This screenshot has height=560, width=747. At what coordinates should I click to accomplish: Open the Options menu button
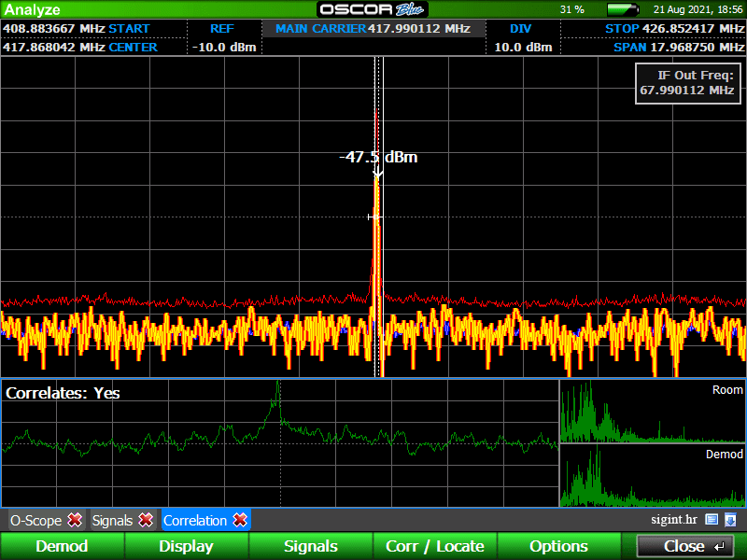click(x=558, y=546)
